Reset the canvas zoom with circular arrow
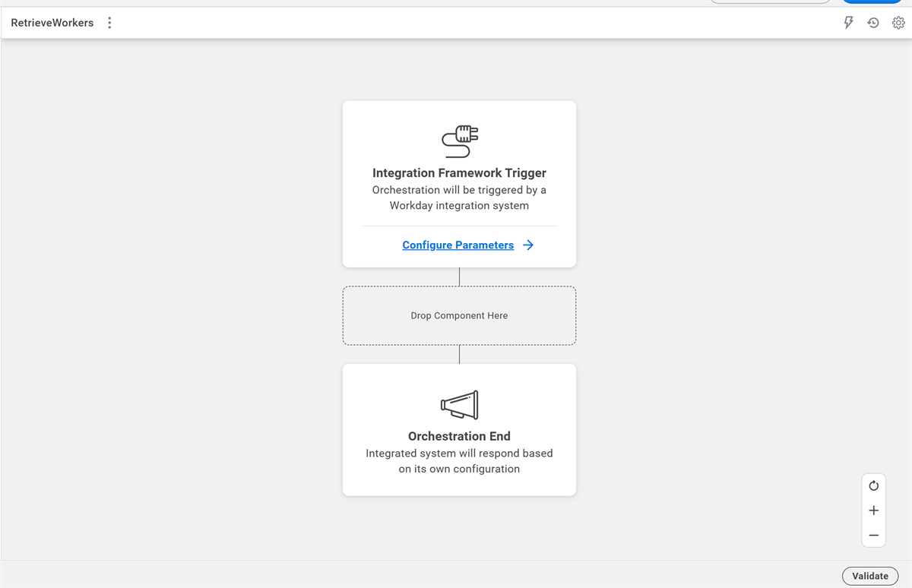 click(873, 485)
